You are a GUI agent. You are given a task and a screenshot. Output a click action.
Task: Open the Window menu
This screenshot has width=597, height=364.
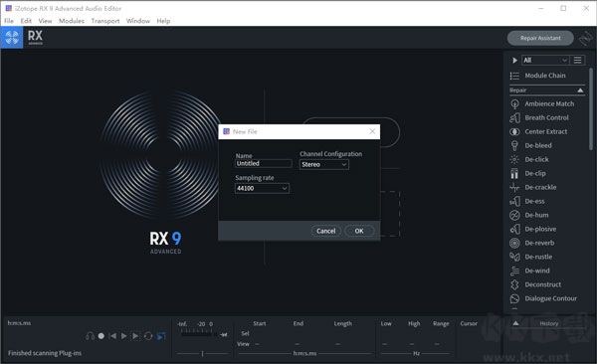pos(138,21)
